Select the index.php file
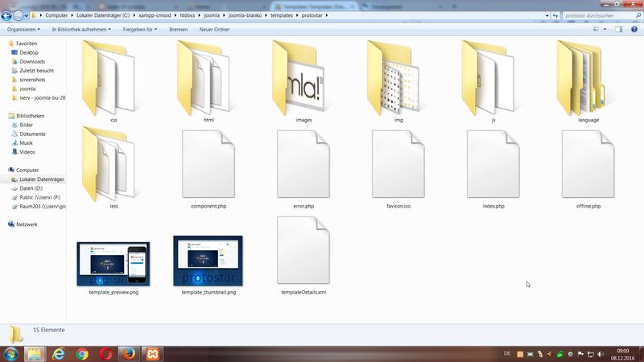 (493, 167)
